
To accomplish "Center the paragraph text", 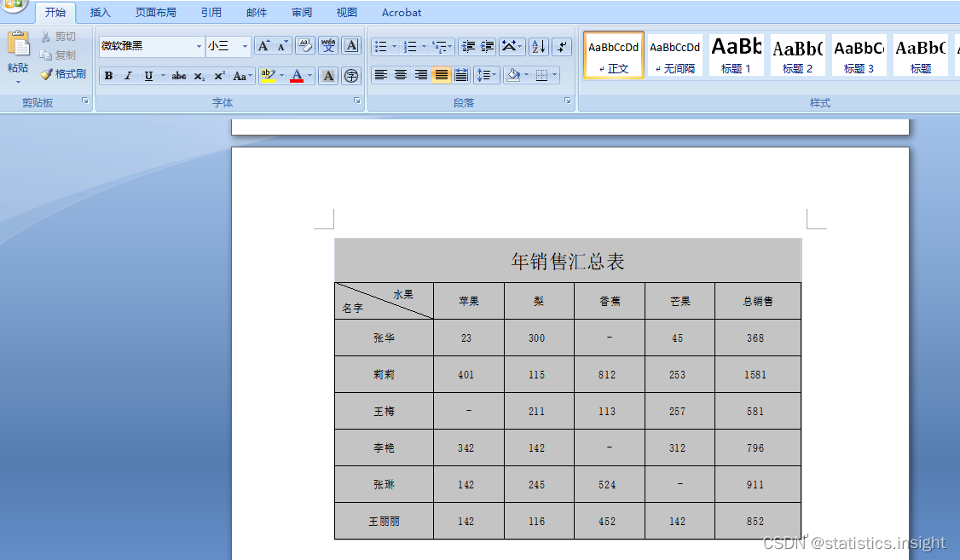I will (x=401, y=75).
